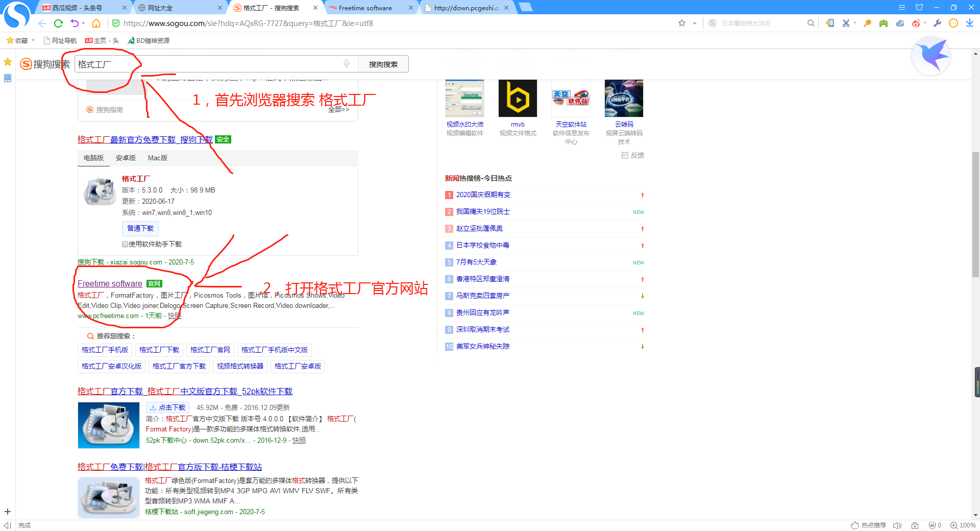Open the downloads arrow icon
Screen dimensions: 980x531
point(970,23)
